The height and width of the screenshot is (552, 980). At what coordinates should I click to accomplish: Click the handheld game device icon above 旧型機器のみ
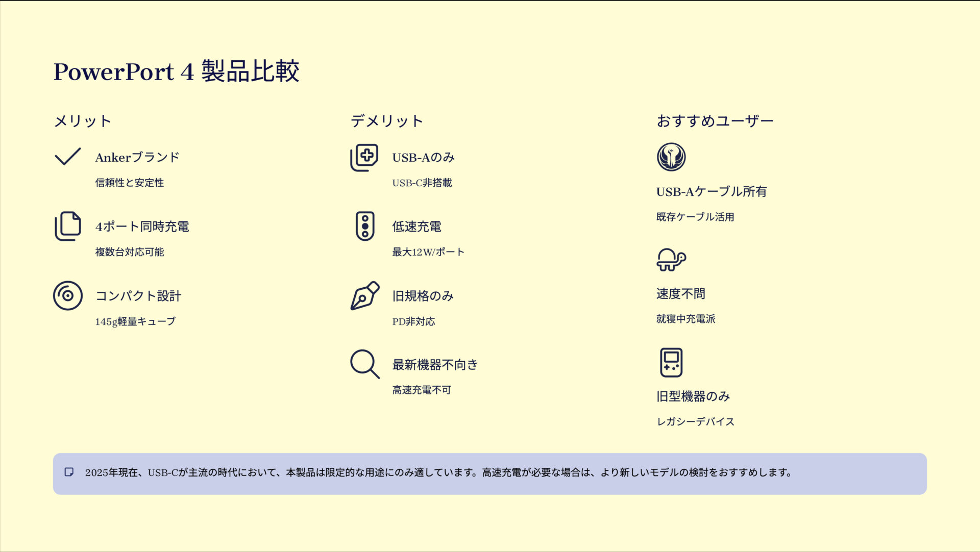click(x=671, y=363)
